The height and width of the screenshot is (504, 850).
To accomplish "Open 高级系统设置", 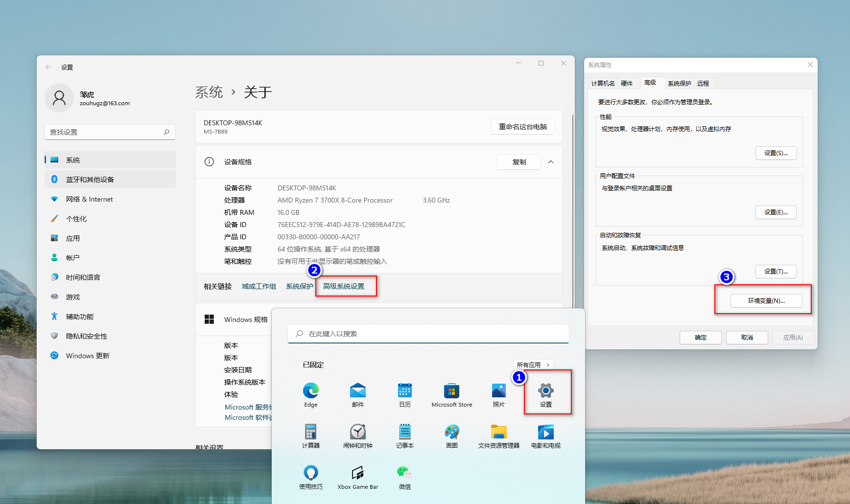I will 344,286.
